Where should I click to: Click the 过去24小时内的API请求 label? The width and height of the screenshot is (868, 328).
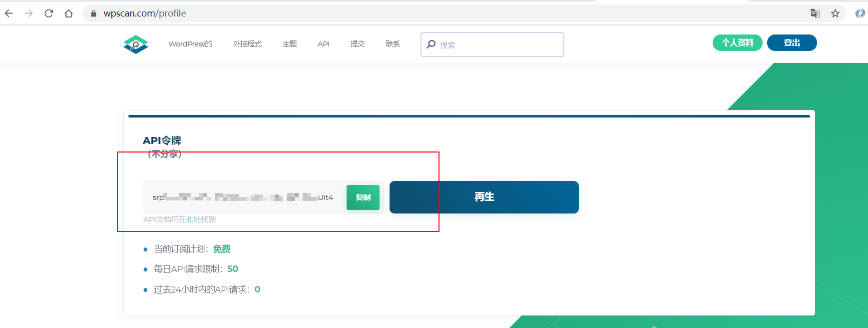coord(201,289)
